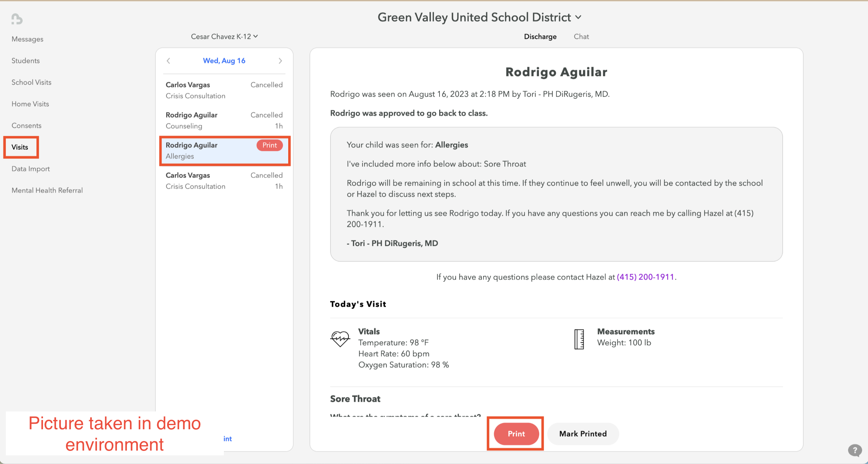Click the Wed, Aug 16 date label

point(224,61)
